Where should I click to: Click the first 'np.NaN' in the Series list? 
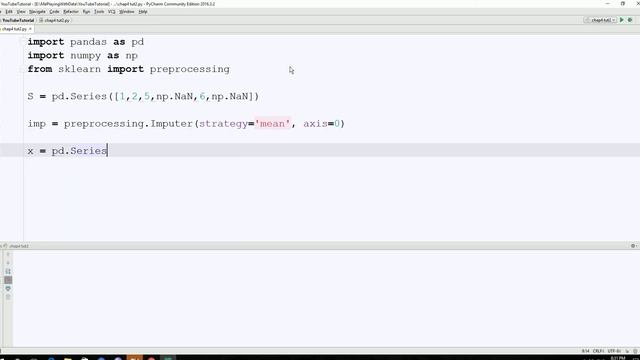tap(174, 97)
